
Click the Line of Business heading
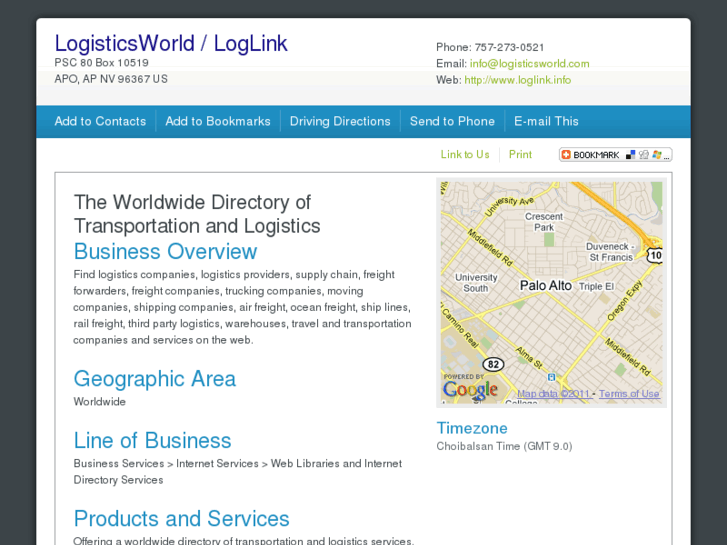pos(152,441)
